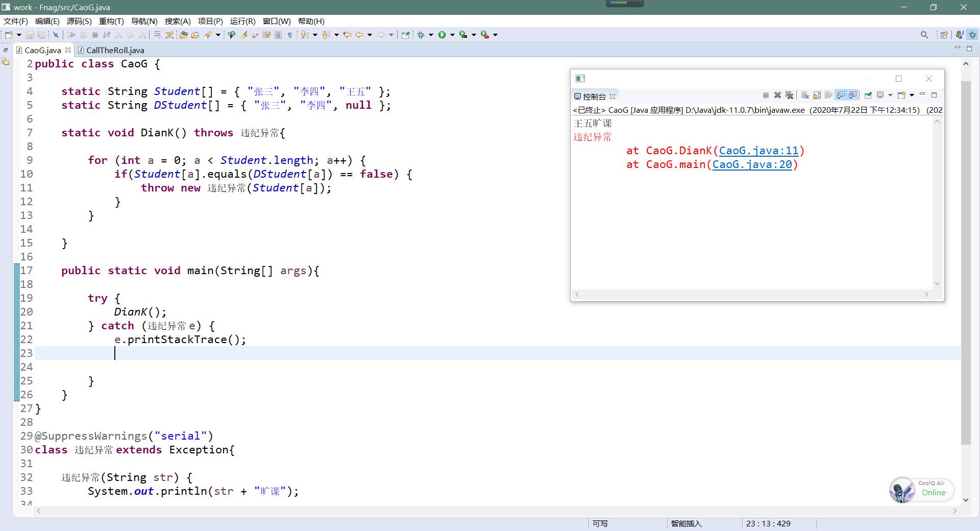Viewport: 980px width, 531px height.
Task: Follow the CaoG.java:20 stack trace link
Action: 752,164
